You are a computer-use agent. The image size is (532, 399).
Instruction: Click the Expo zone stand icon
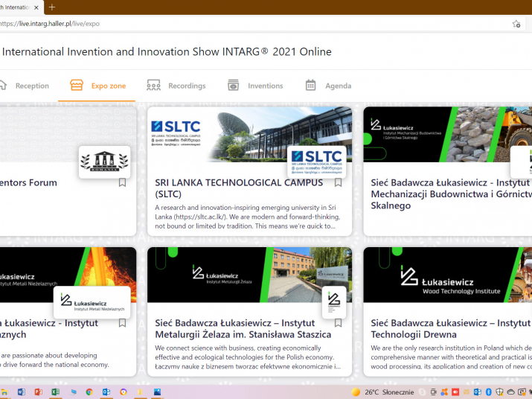tap(76, 86)
